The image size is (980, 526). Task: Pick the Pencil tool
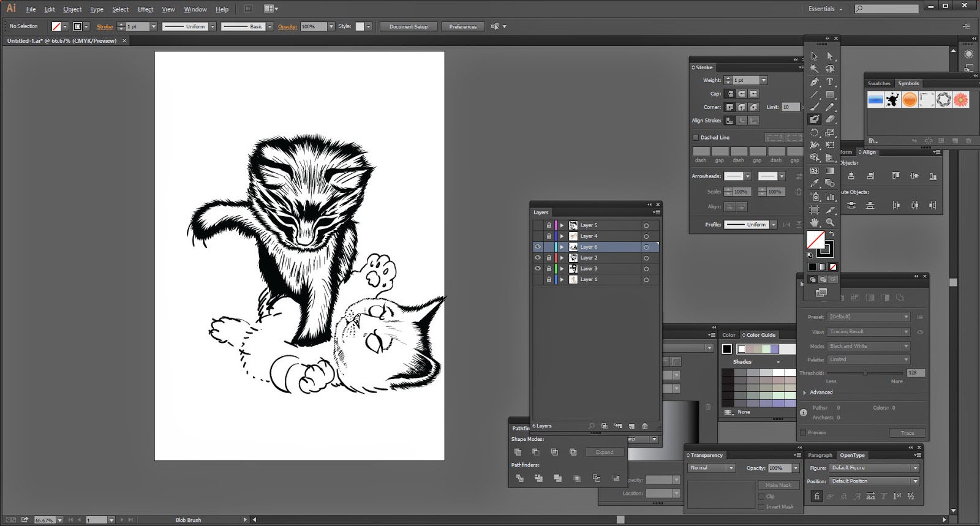[x=830, y=107]
